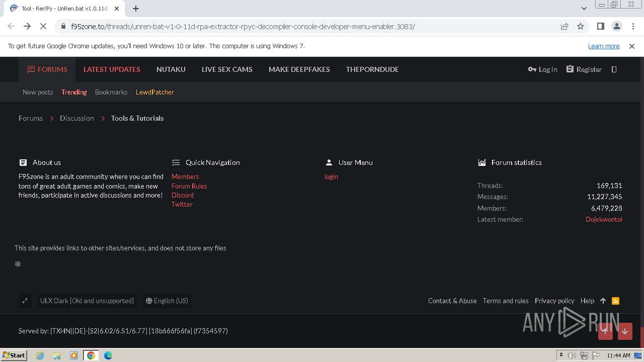Open the Twitter link
The width and height of the screenshot is (644, 362).
pos(182,204)
